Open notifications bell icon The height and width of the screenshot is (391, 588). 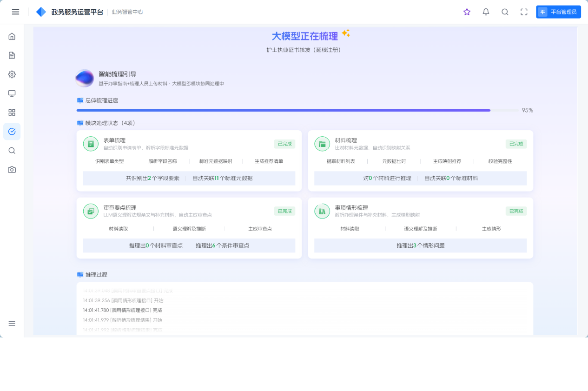pyautogui.click(x=486, y=12)
